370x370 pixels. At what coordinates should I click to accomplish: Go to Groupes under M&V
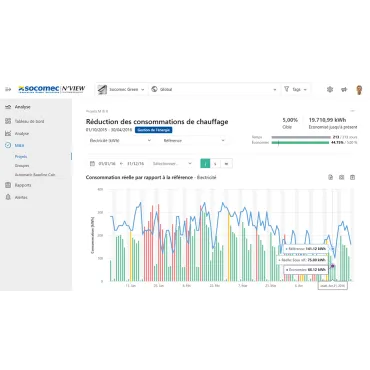[x=22, y=166]
